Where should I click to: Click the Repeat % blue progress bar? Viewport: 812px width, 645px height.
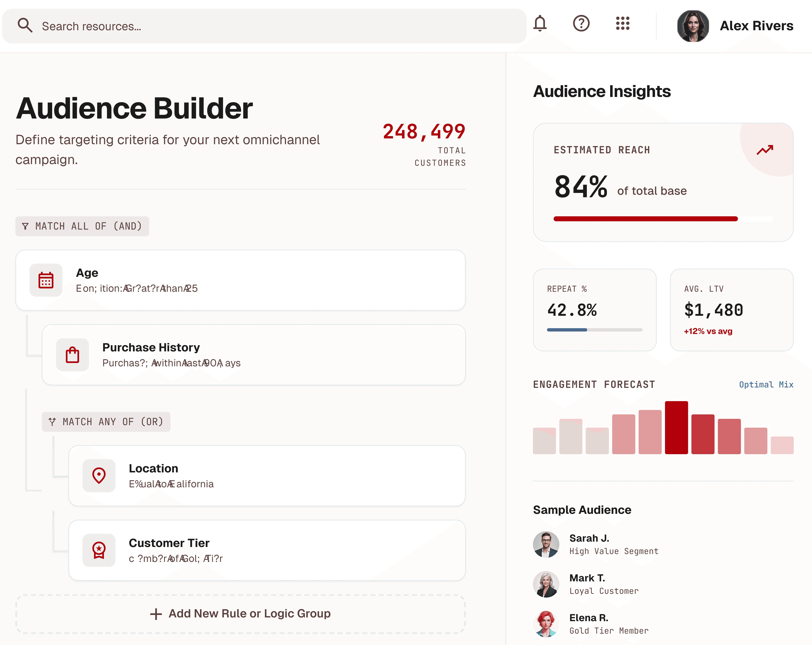[567, 330]
